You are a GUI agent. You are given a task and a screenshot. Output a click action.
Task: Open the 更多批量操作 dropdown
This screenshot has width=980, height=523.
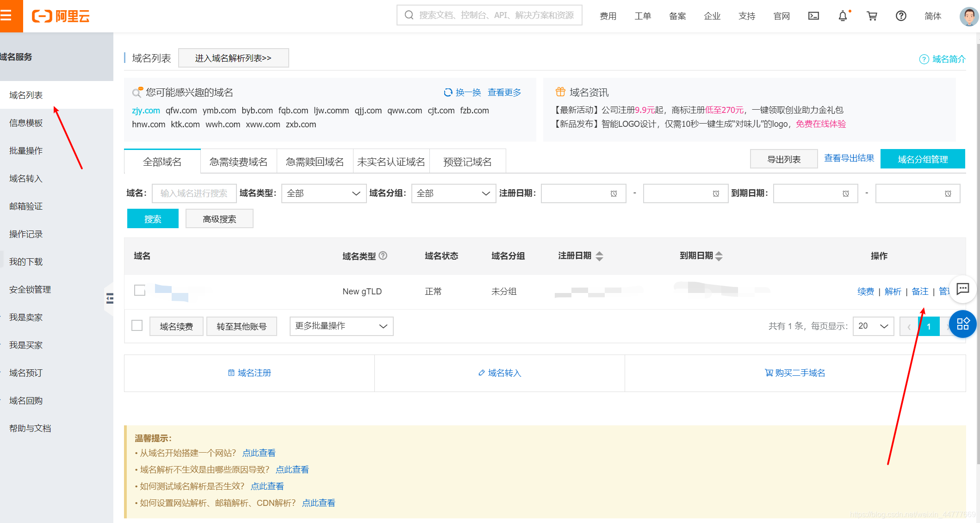[341, 326]
